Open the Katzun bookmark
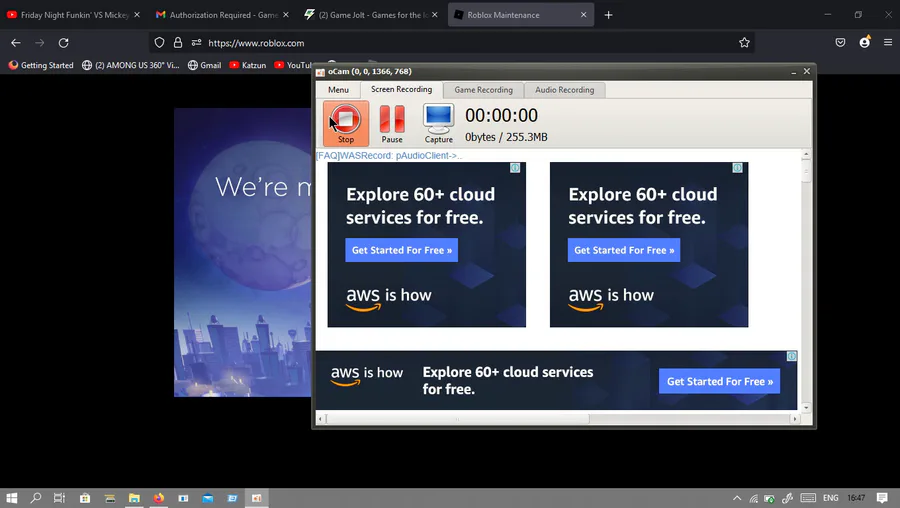This screenshot has width=900, height=508. click(248, 65)
